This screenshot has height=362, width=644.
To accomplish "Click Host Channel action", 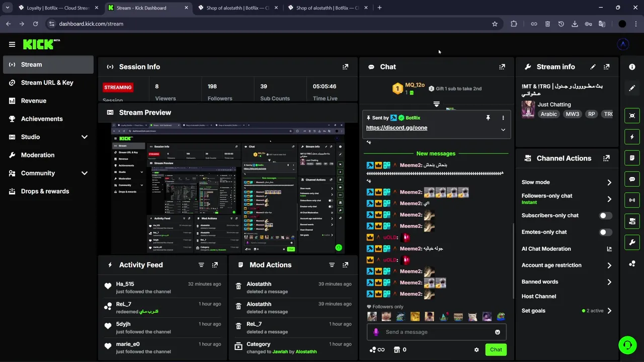I will 538,297.
